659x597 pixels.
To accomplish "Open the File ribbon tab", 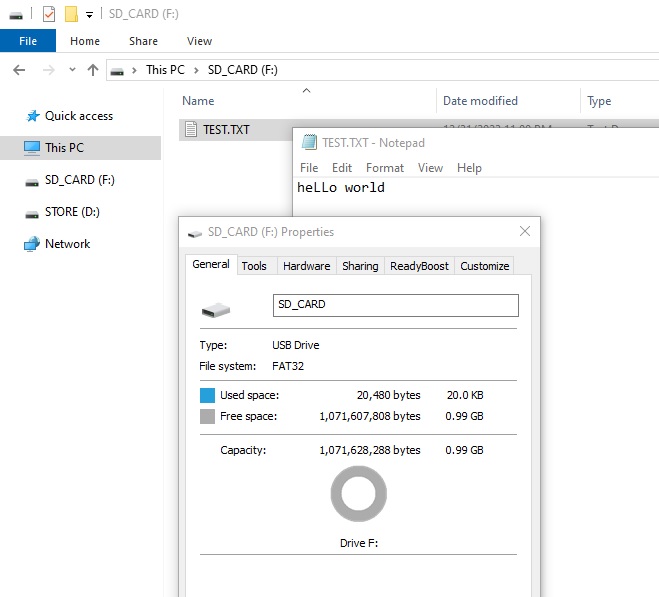I will tap(28, 41).
